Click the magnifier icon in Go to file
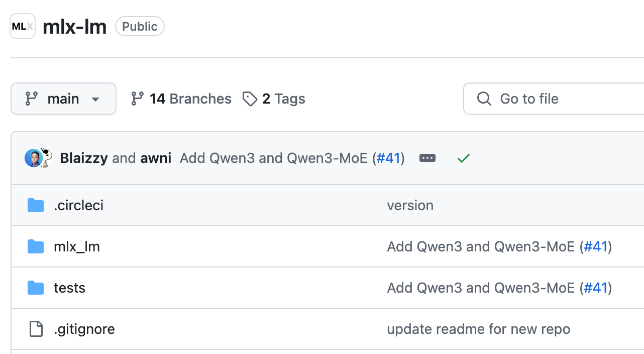Image resolution: width=644 pixels, height=354 pixels. [484, 99]
